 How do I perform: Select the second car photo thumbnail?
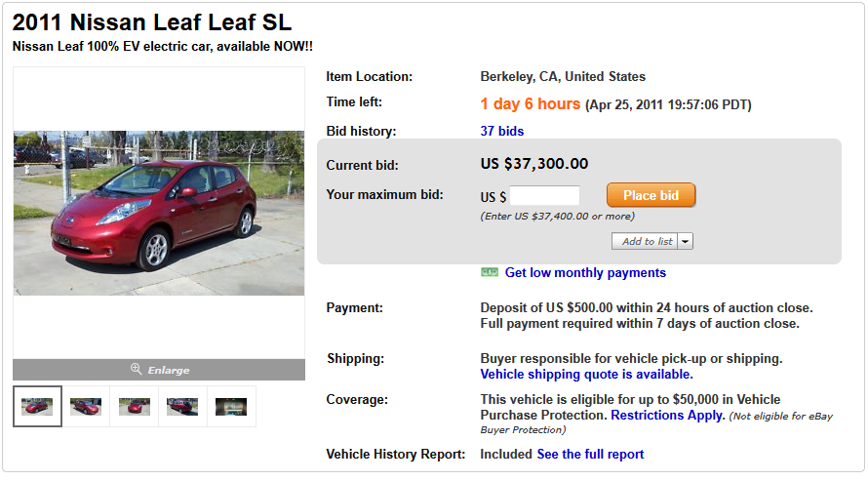86,406
